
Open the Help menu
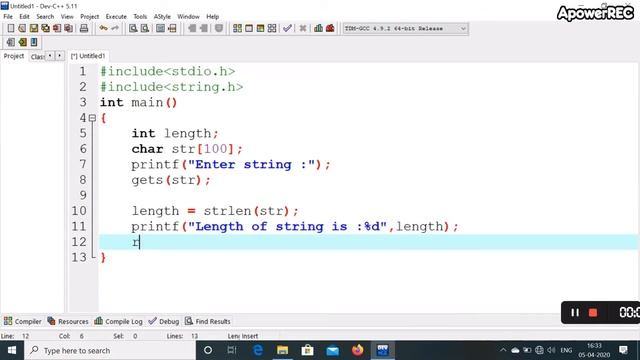point(213,17)
